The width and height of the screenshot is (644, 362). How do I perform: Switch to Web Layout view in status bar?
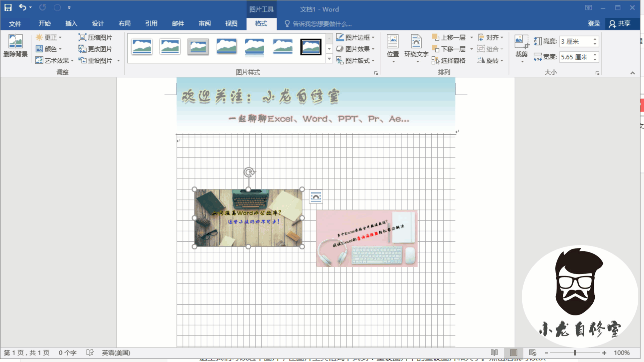coord(533,353)
